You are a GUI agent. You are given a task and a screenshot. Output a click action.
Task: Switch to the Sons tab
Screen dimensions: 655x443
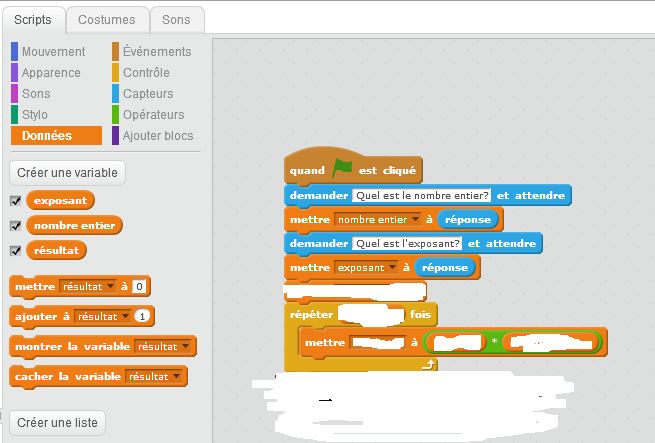(177, 20)
